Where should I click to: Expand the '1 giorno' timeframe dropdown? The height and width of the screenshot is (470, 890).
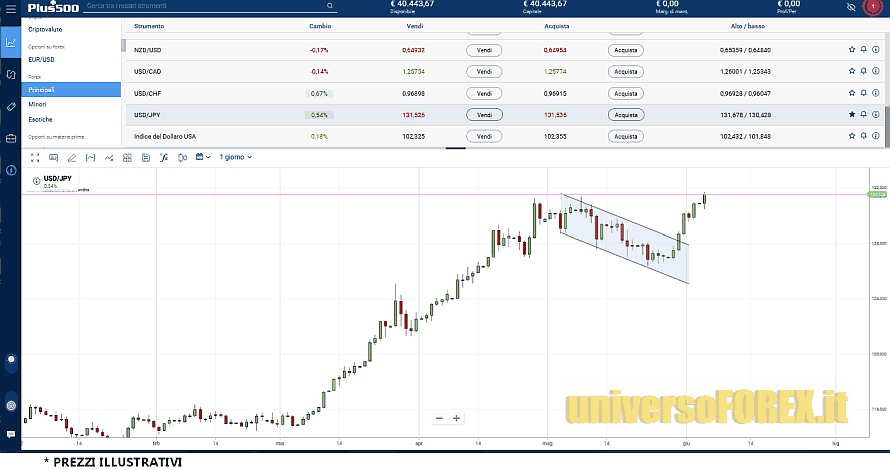pos(236,157)
